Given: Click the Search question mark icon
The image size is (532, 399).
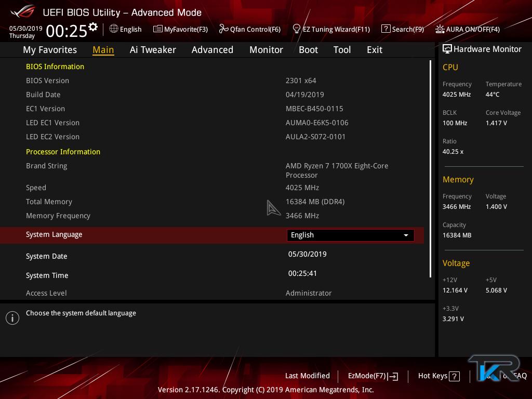Looking at the screenshot, I should click(x=386, y=29).
